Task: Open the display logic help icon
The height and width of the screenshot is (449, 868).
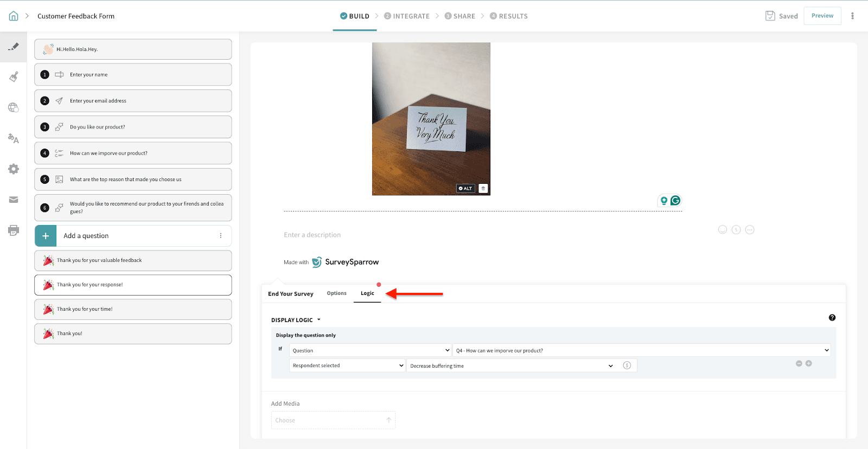Action: click(832, 318)
